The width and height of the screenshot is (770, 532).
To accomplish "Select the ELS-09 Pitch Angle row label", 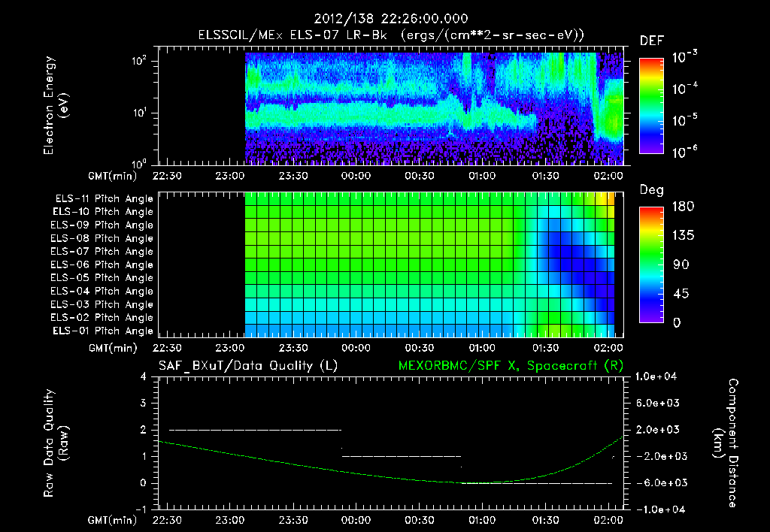I will point(102,225).
